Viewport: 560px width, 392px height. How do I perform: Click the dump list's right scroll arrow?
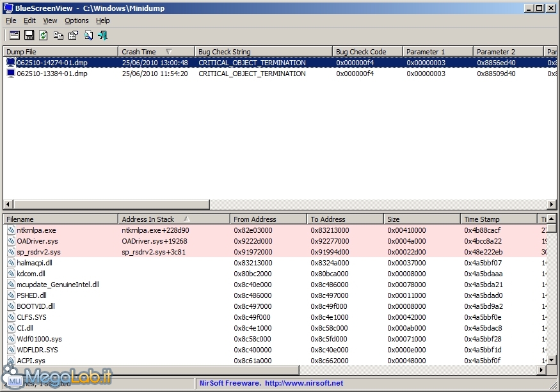tap(552, 204)
